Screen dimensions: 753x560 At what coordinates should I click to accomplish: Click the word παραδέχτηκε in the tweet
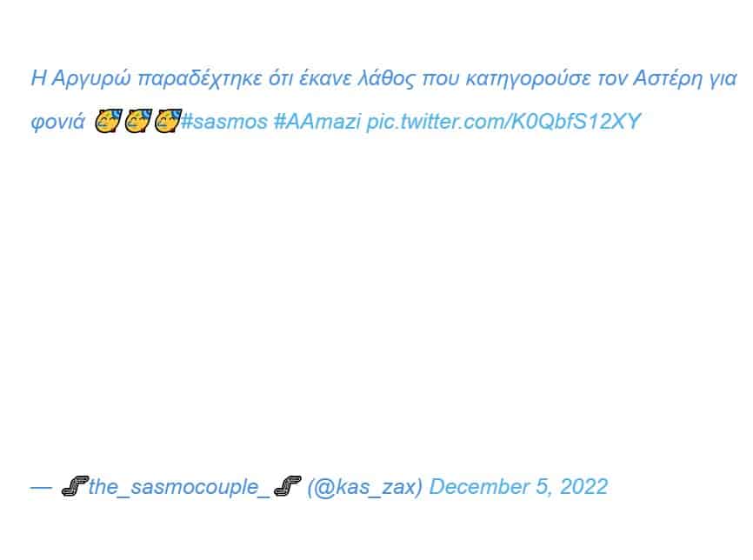click(200, 77)
